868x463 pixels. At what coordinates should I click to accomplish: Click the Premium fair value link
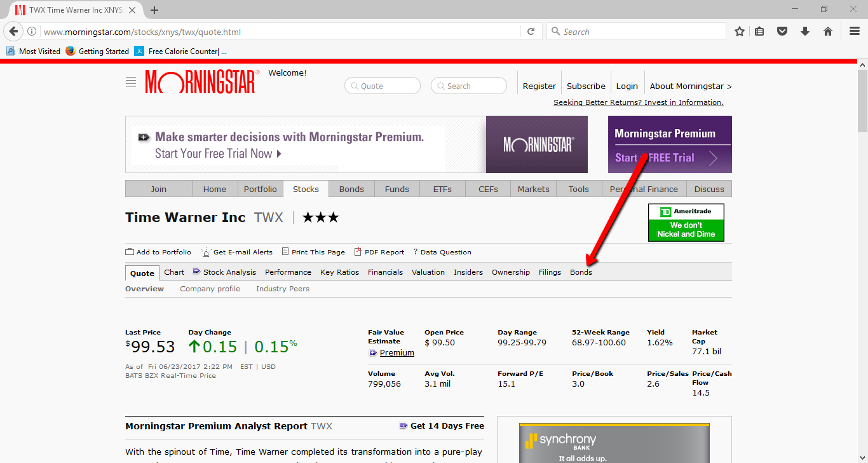(x=397, y=352)
